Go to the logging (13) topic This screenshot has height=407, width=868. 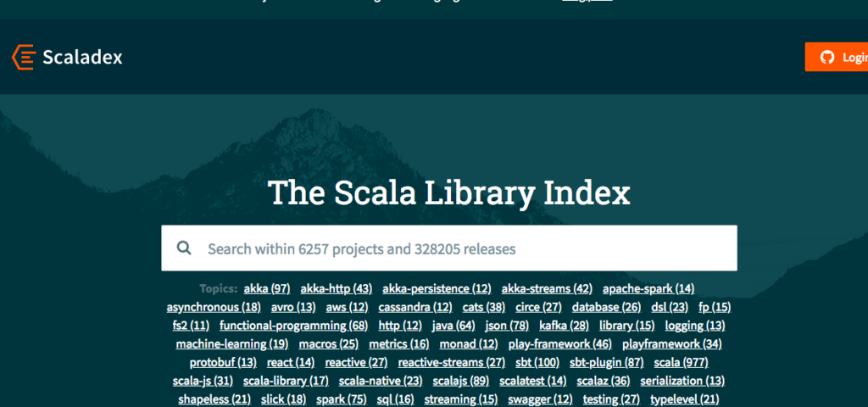click(x=695, y=325)
